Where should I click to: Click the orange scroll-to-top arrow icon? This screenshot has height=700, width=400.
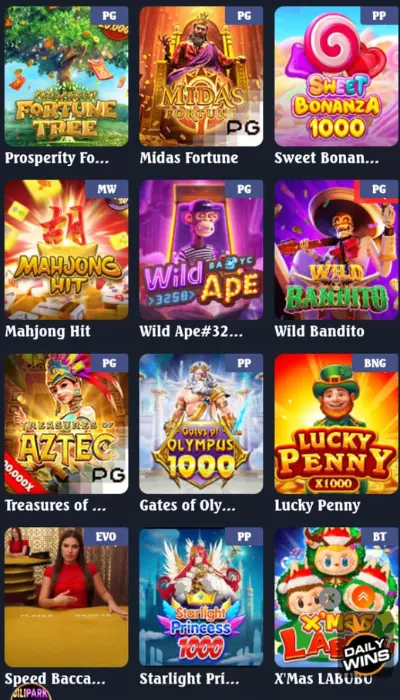point(360,597)
